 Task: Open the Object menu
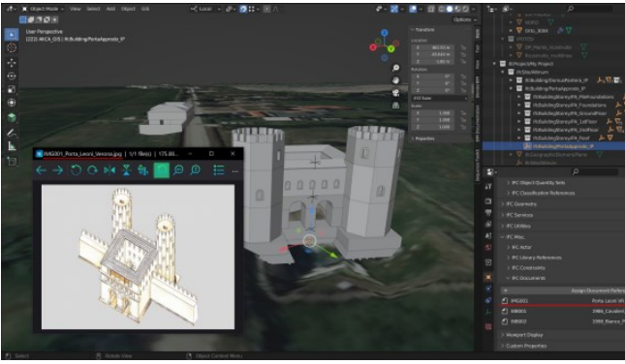coord(128,9)
